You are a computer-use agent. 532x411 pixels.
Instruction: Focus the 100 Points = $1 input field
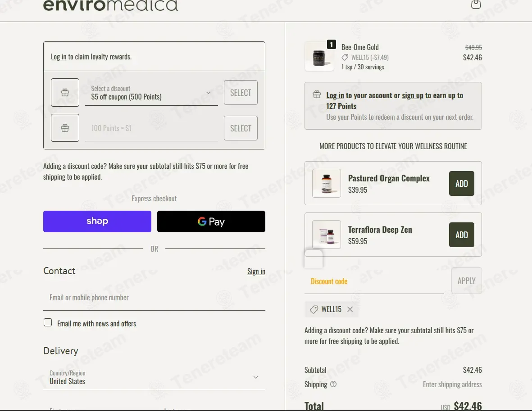[151, 128]
